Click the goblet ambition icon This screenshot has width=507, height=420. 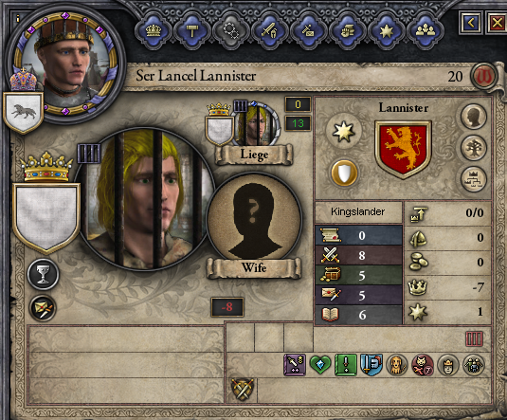43,274
